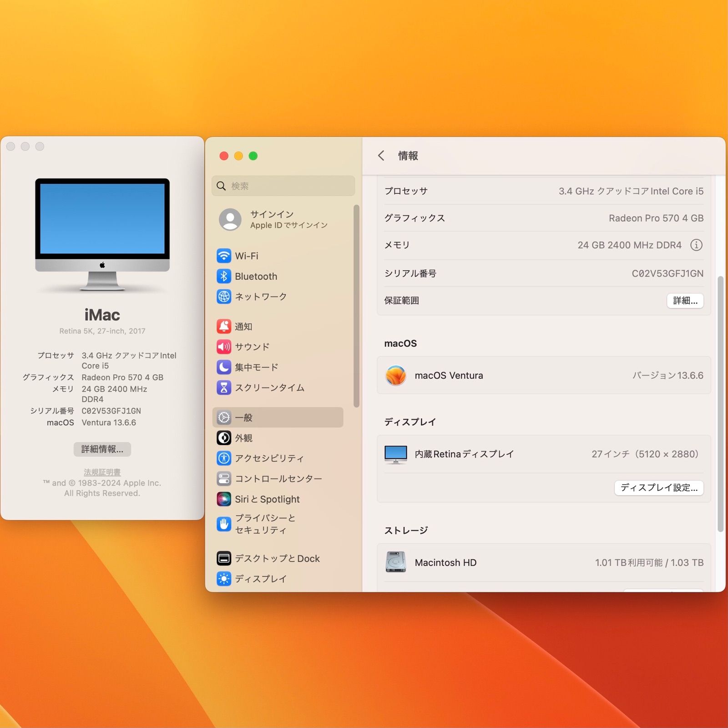Click serial C02V53GFJ1GN in About window

click(111, 411)
